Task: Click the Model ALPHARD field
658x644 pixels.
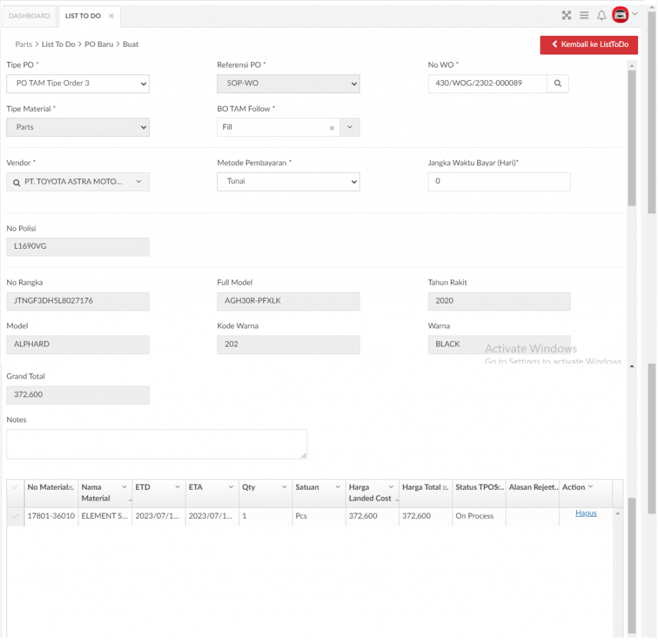Action: [x=78, y=344]
